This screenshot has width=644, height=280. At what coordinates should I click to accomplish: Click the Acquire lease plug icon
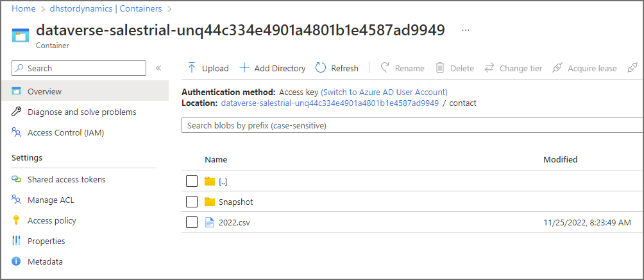point(557,68)
